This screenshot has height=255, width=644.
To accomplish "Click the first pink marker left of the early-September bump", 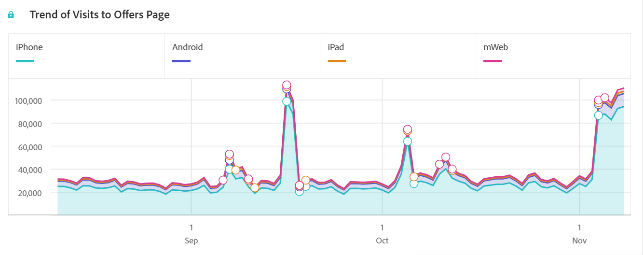I will click(x=223, y=180).
